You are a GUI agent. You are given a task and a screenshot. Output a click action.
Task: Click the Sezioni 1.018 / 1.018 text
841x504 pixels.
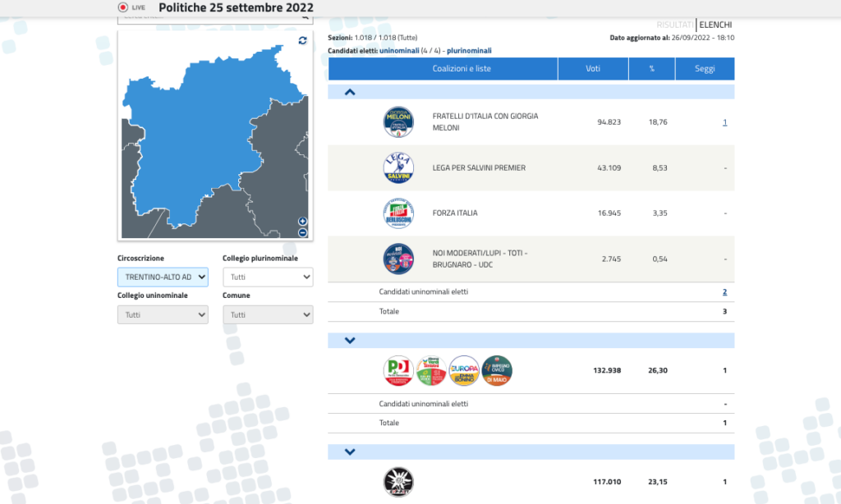pyautogui.click(x=373, y=38)
